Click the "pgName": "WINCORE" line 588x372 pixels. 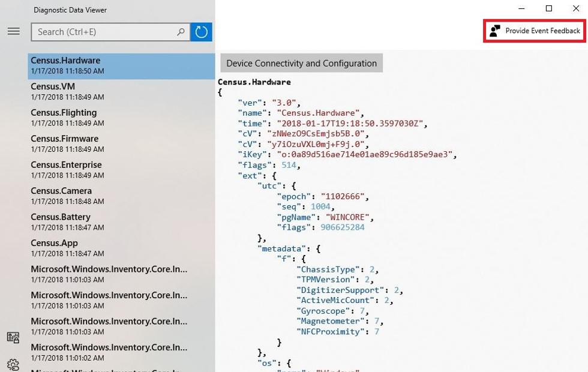pos(325,217)
